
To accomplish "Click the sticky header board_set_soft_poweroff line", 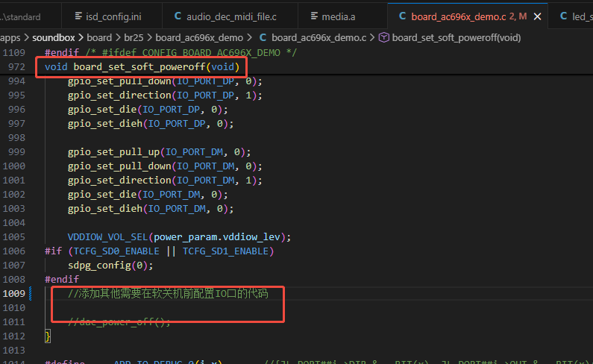I will pos(142,67).
